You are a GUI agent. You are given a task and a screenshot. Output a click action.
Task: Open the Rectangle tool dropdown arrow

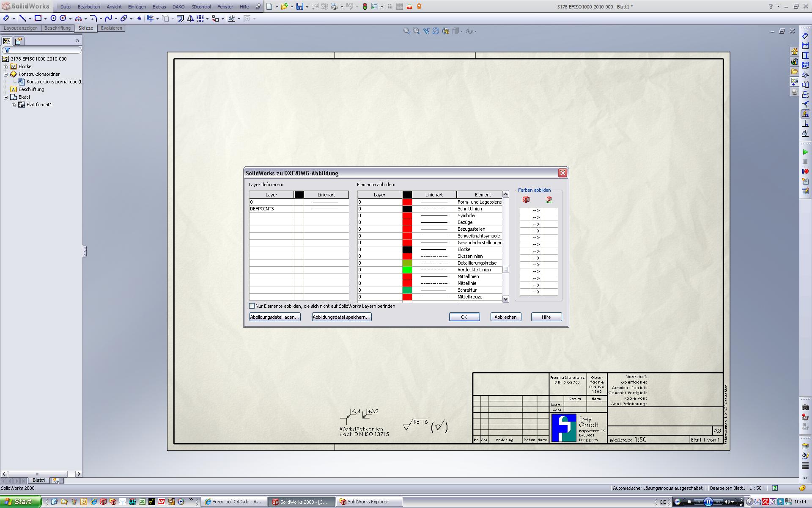coord(45,19)
